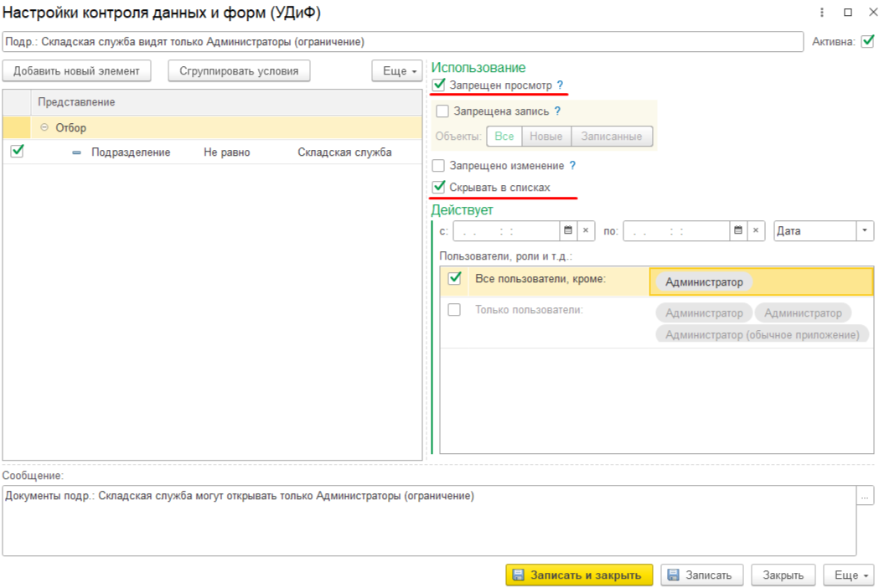Open the Дата dropdown list

coord(865,230)
